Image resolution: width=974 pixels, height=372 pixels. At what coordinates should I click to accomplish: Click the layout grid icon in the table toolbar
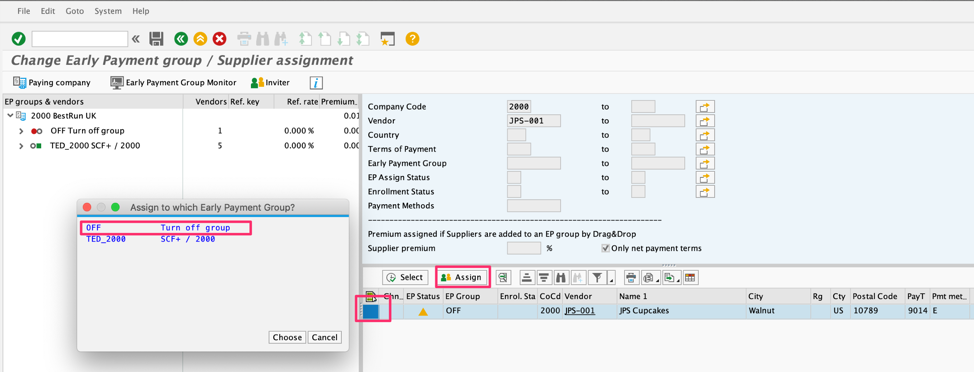click(x=690, y=278)
